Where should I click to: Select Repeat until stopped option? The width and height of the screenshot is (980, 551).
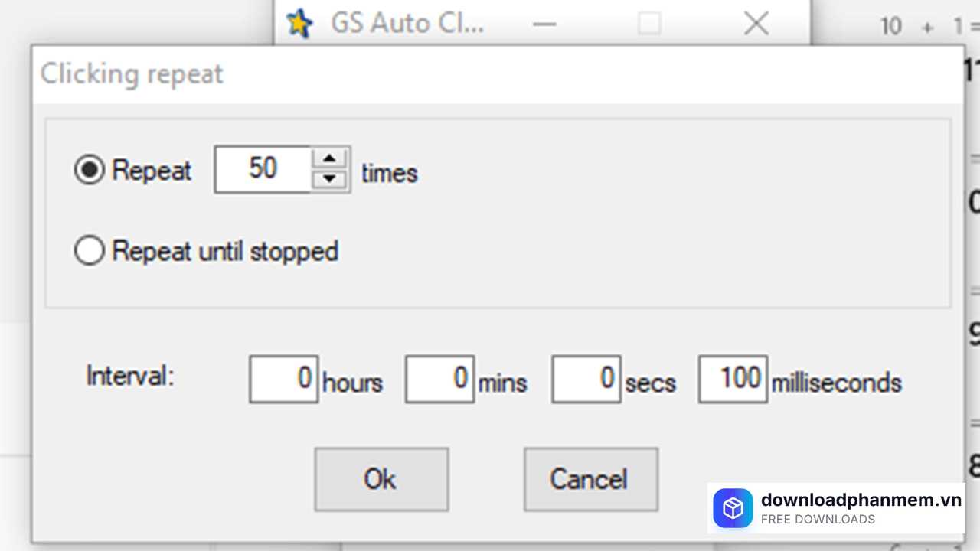click(x=90, y=251)
